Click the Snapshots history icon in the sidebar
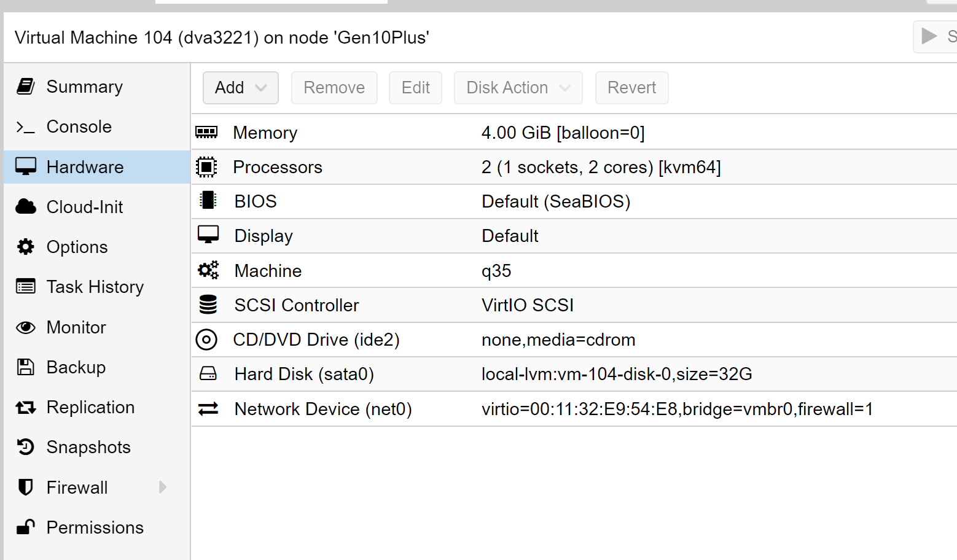This screenshot has height=560, width=957. [x=25, y=446]
